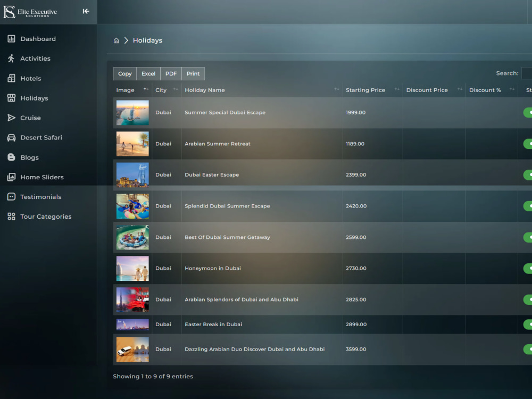Click the Desert Safari car icon

11,137
